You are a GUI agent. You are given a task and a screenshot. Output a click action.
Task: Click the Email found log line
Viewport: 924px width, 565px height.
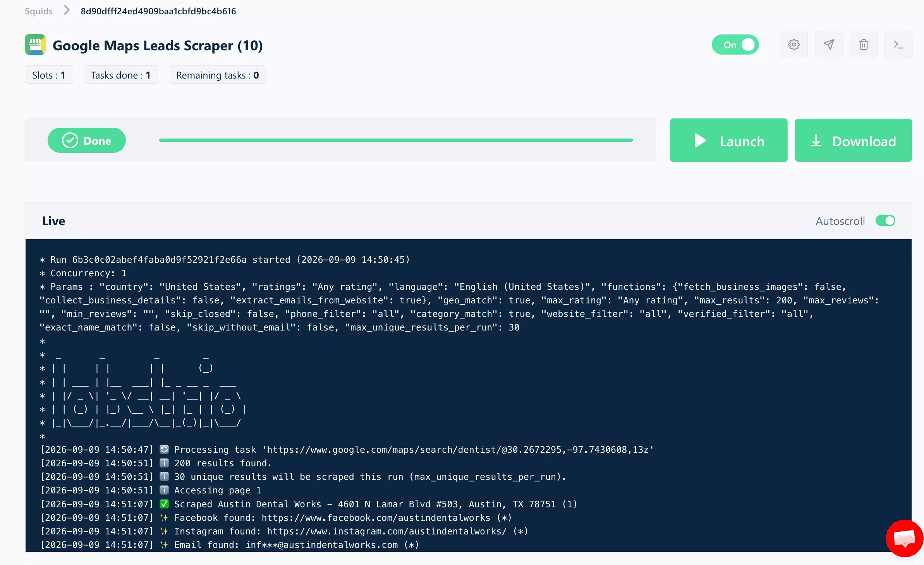(230, 545)
